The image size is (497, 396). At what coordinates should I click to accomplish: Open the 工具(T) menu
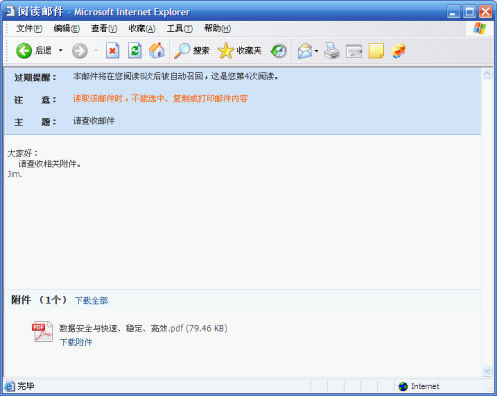[180, 29]
